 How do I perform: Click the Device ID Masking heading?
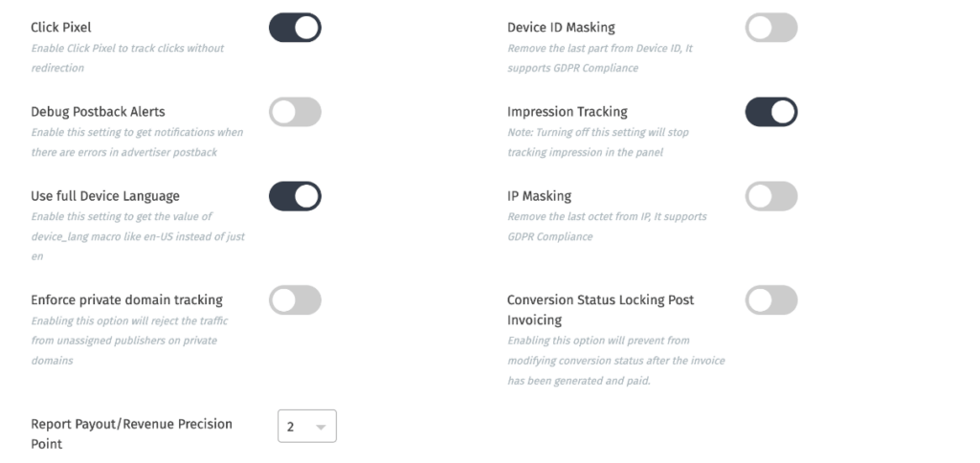561,28
